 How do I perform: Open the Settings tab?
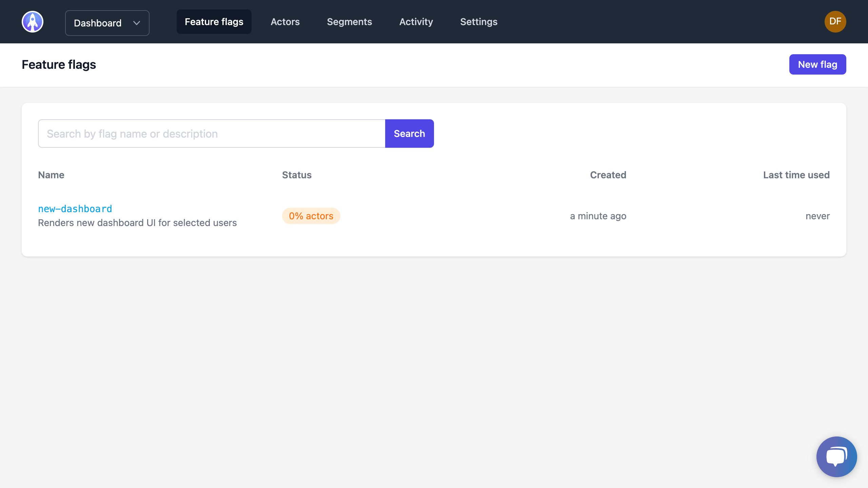[x=479, y=22]
